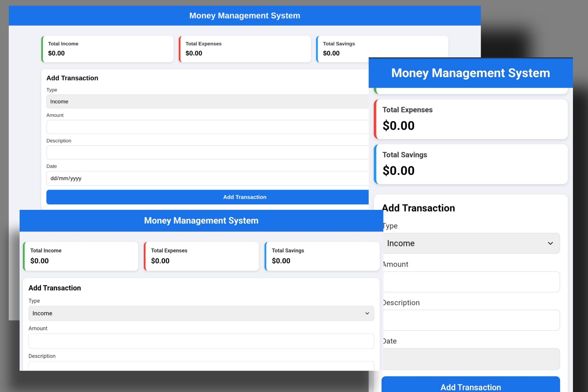
Task: Click Description input in top-left desktop window
Action: (208, 153)
